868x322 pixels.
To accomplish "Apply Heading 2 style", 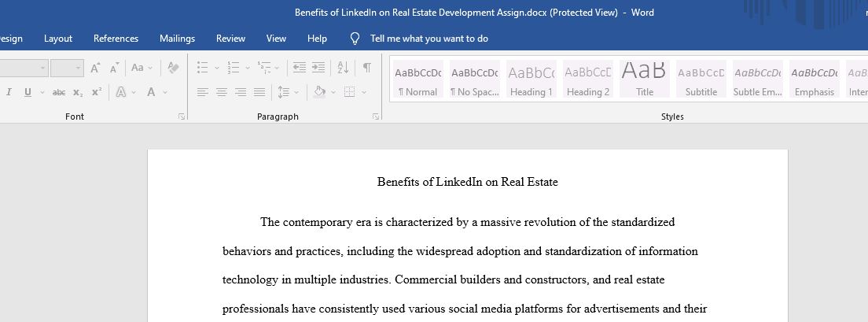I will (588, 80).
